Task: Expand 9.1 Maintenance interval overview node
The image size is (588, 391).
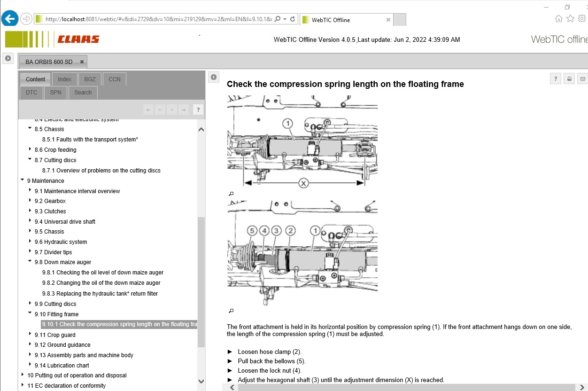Action: [30, 190]
